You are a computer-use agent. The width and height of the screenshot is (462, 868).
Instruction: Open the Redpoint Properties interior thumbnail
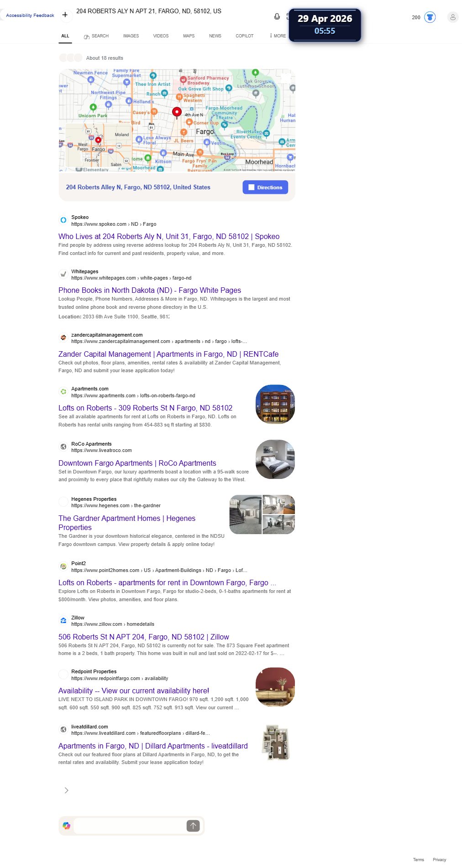275,687
